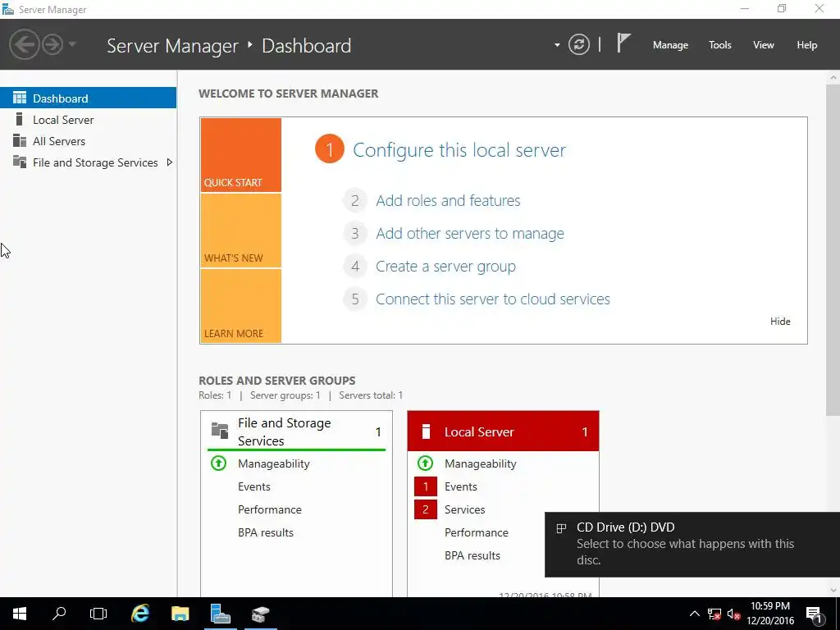840x630 pixels.
Task: Expand File and Storage Services sidebar arrow
Action: point(169,162)
